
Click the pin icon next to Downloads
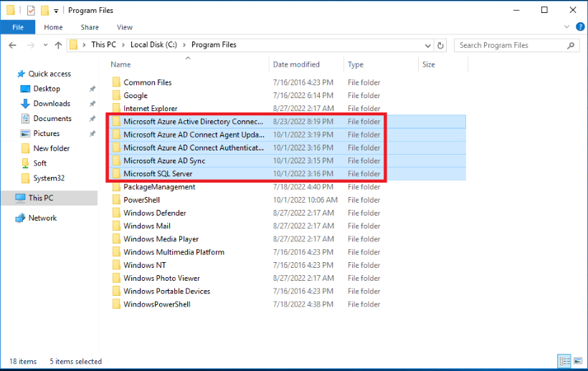(x=93, y=104)
